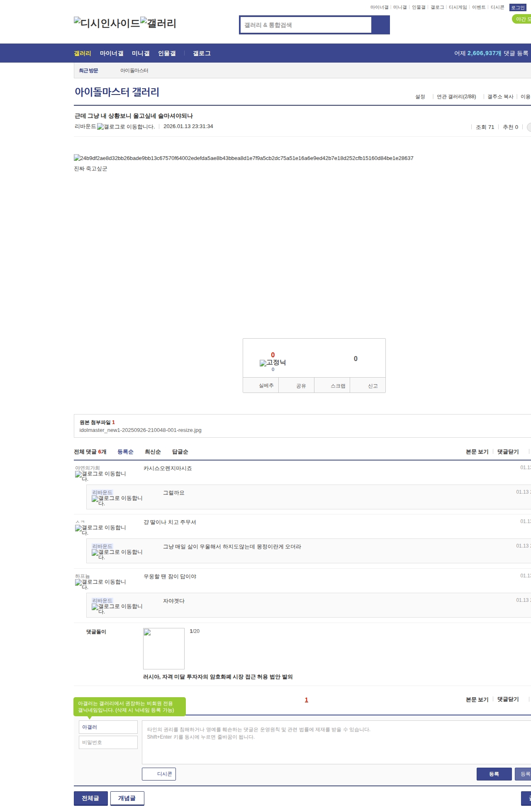The height and width of the screenshot is (812, 531).
Task: Open 마이너갤 in the blue nav bar
Action: point(112,53)
